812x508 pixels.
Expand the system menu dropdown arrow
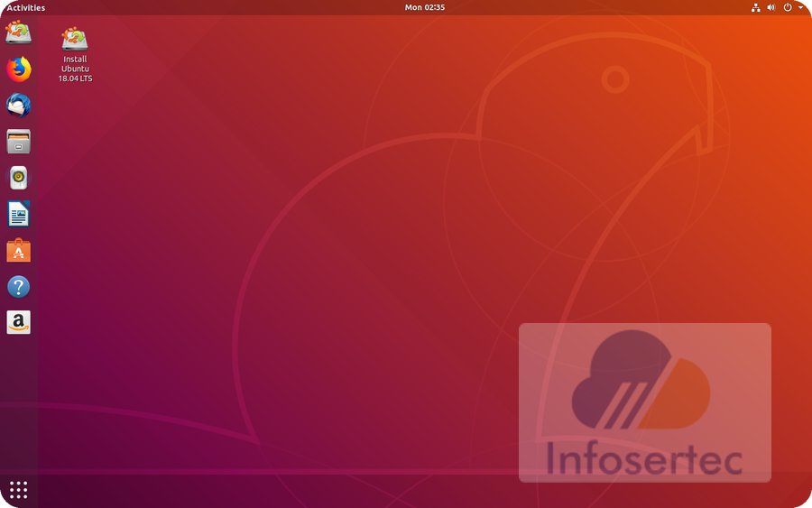pos(800,7)
